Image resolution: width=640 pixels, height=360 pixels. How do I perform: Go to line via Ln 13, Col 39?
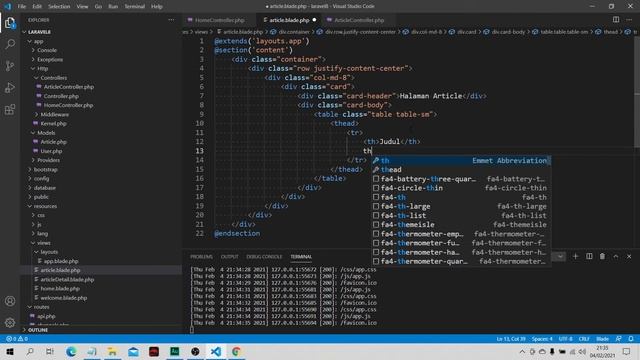[511, 339]
